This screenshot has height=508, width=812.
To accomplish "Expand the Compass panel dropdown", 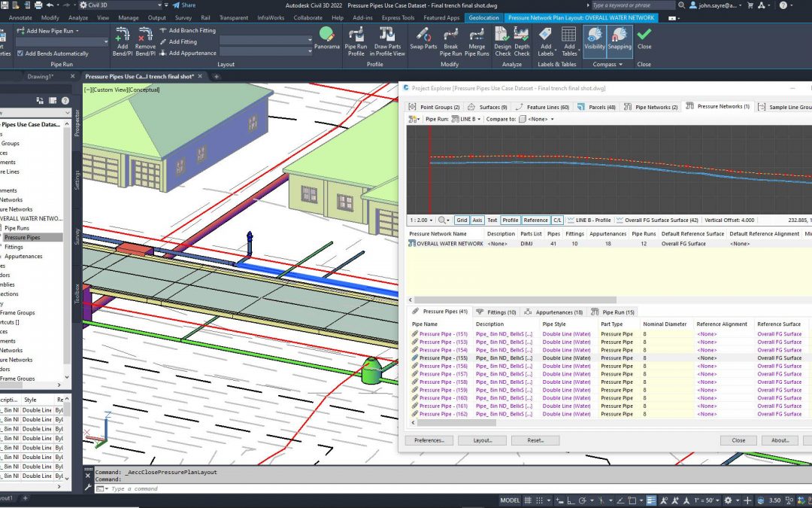I will [608, 64].
